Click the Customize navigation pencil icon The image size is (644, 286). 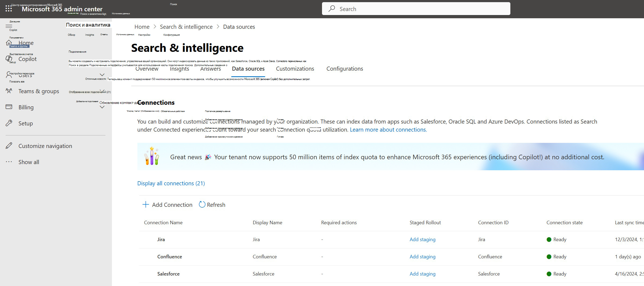coord(9,146)
